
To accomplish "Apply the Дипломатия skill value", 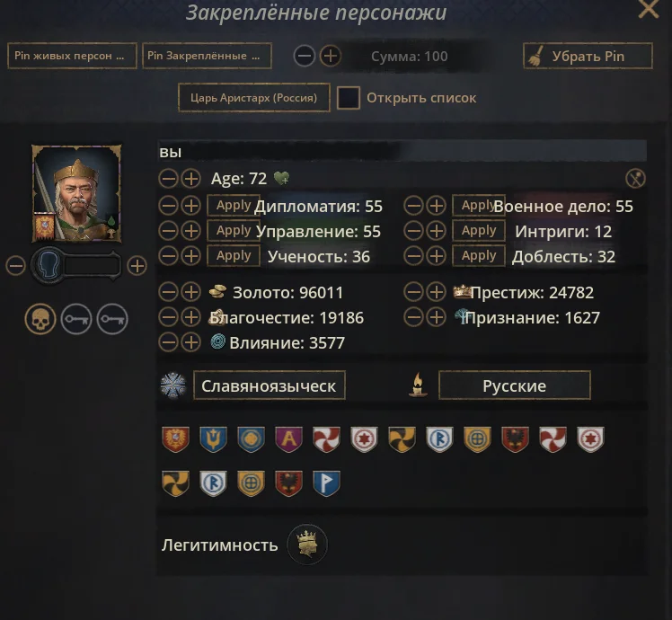I will (234, 206).
